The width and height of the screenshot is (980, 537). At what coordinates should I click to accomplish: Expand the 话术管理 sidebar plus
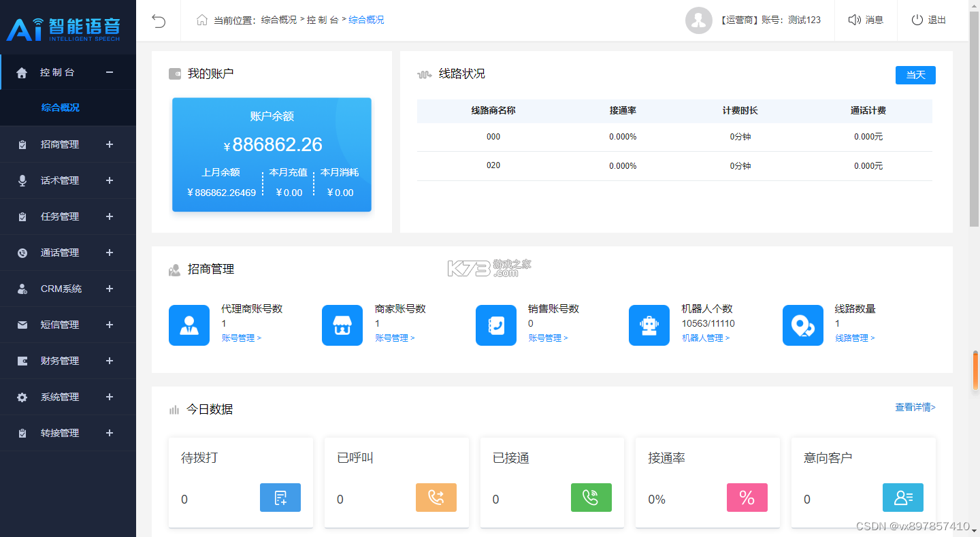coord(110,180)
